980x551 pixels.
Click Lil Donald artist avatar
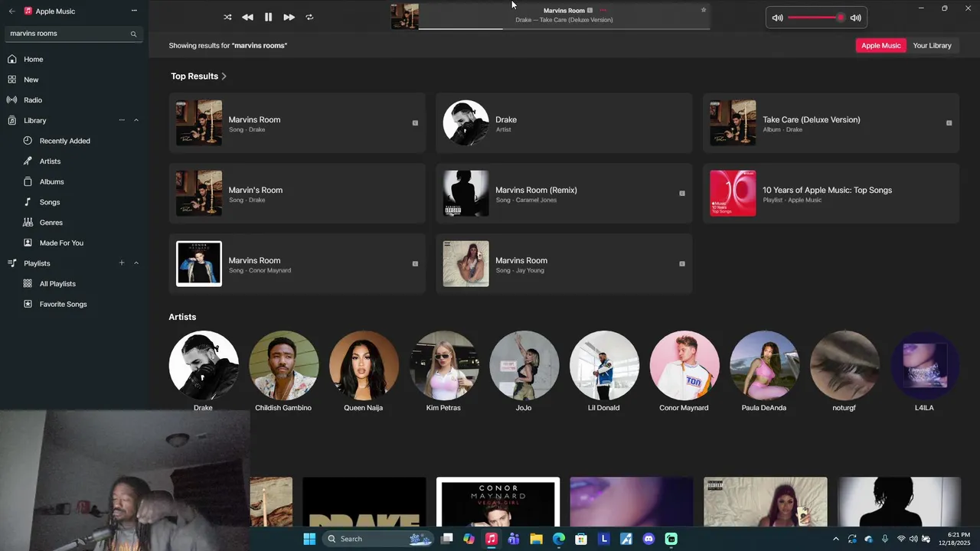[604, 365]
